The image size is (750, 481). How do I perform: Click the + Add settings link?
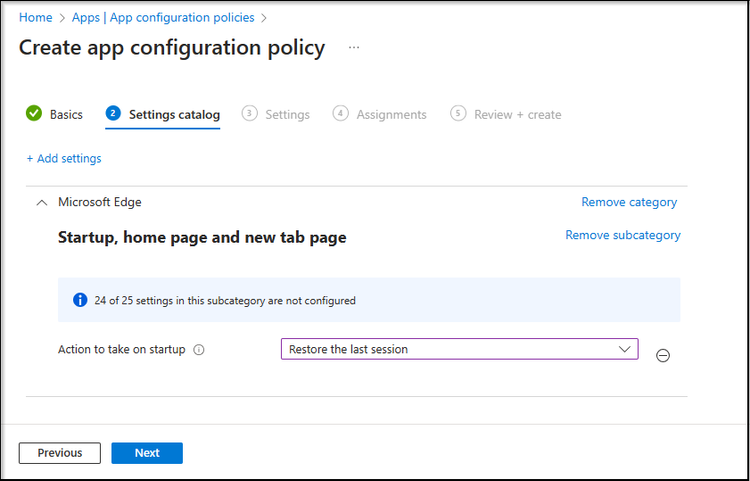[x=64, y=158]
